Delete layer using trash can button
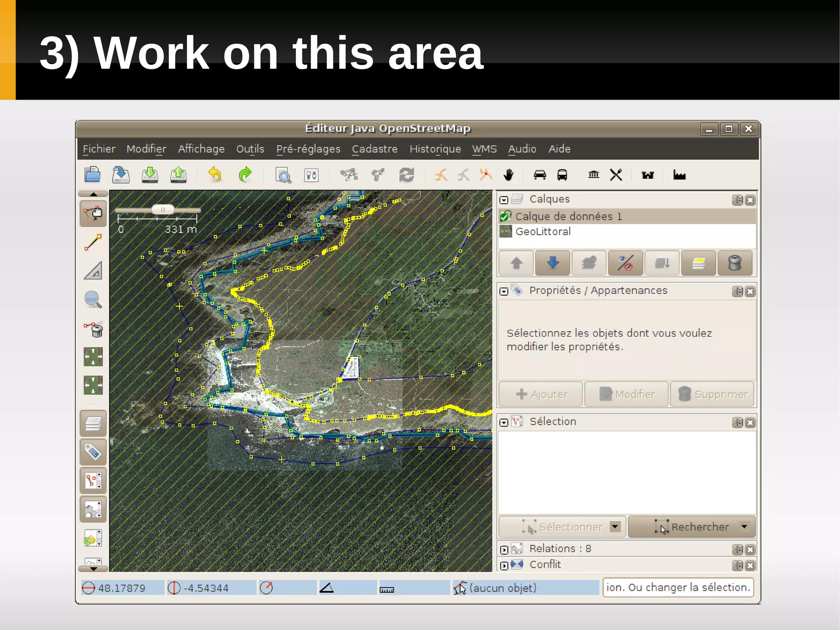Screen dimensions: 840x630 tap(735, 263)
